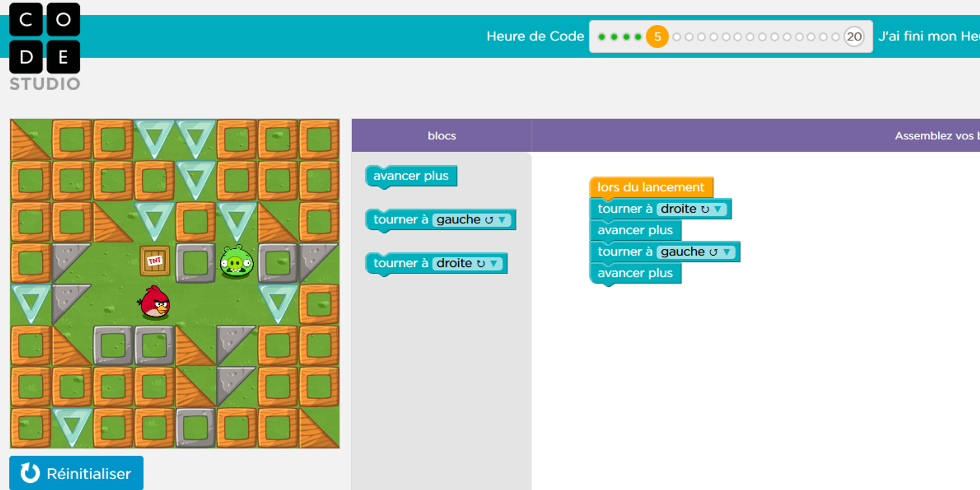Click the blocs panel header

(441, 135)
